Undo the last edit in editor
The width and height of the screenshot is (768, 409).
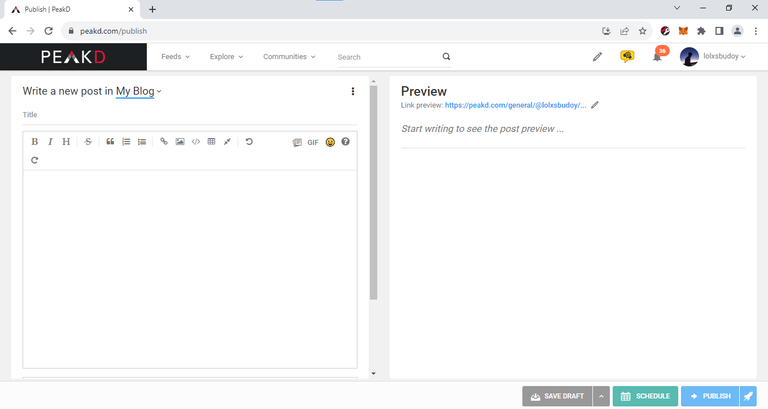click(249, 142)
